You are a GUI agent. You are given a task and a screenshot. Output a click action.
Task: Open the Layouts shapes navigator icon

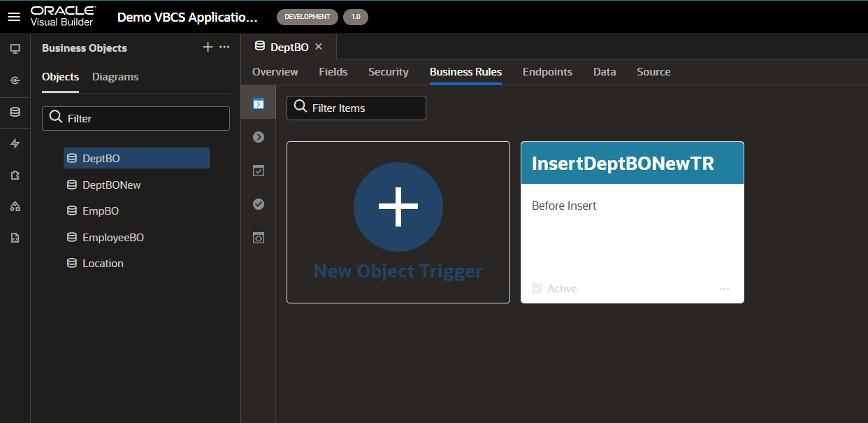click(15, 206)
